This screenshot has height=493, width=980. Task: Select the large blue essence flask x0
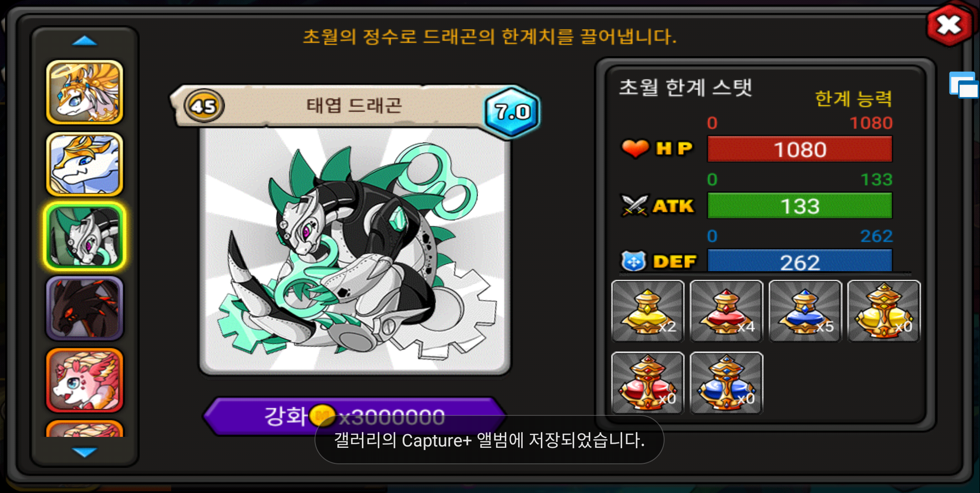pyautogui.click(x=726, y=383)
